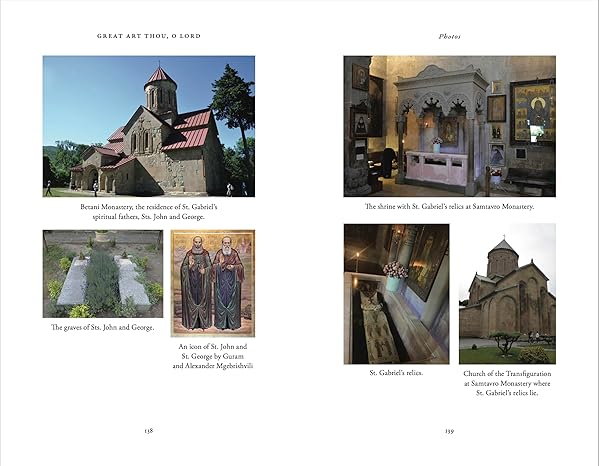Click page number 139
This screenshot has height=466, width=599.
[450, 431]
